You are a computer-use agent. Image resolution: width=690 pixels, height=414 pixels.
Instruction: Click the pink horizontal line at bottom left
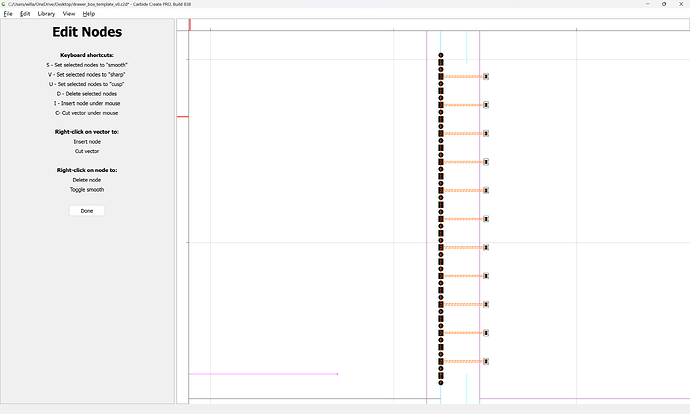(262, 374)
